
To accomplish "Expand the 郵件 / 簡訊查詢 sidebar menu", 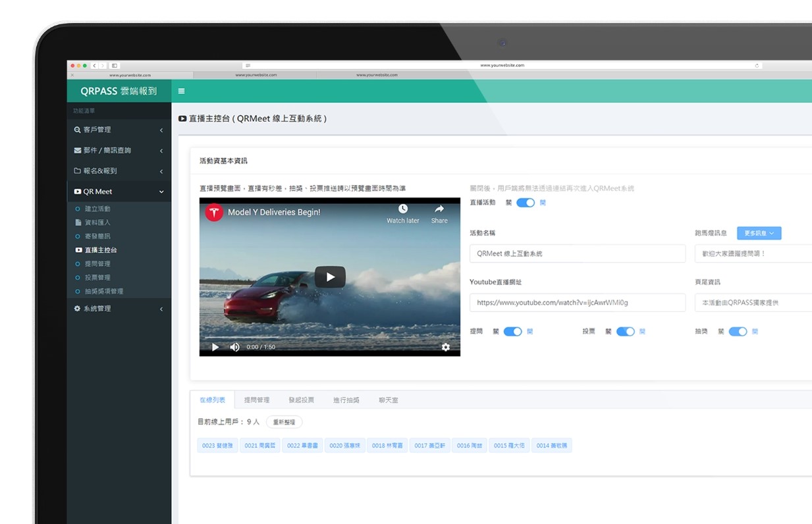I will [x=119, y=151].
